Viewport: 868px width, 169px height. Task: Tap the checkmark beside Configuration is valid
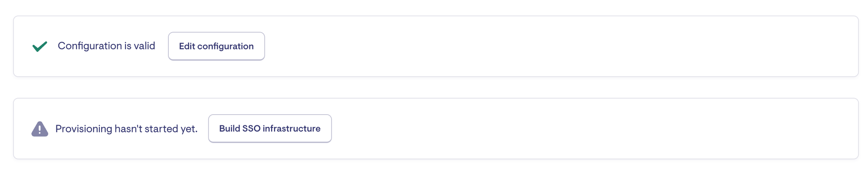coord(40,46)
